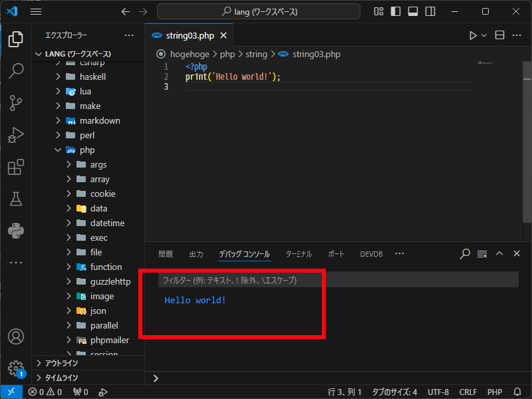532x399 pixels.
Task: Click the Run file play button
Action: [x=473, y=35]
